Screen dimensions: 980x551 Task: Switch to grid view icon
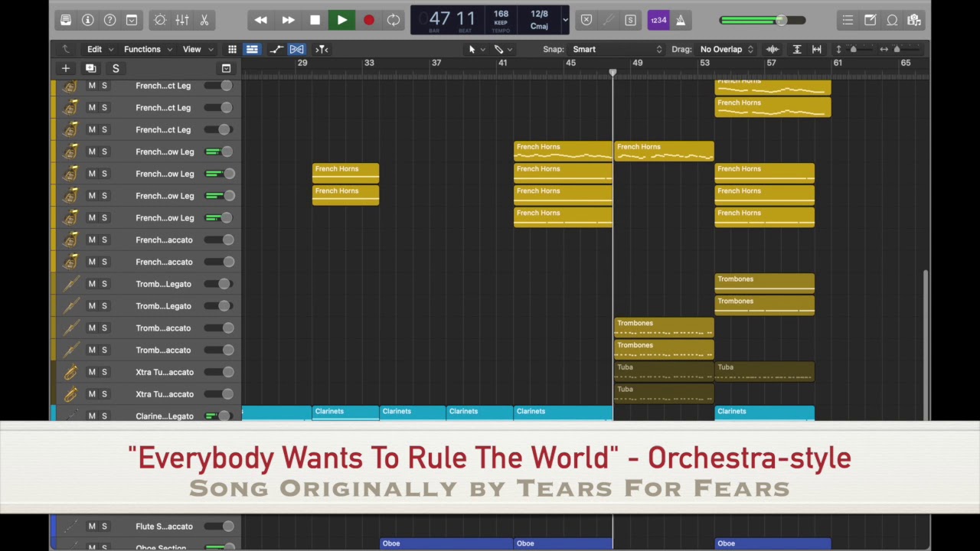(232, 49)
